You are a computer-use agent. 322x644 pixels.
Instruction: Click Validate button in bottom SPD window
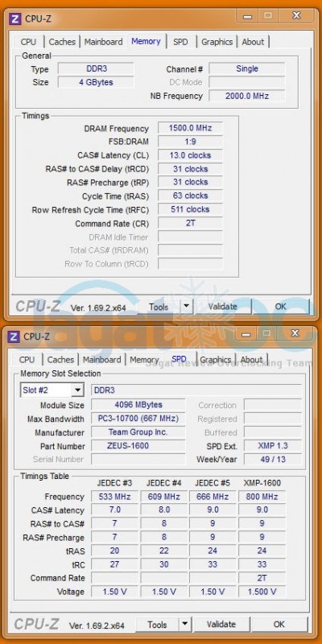point(221,625)
